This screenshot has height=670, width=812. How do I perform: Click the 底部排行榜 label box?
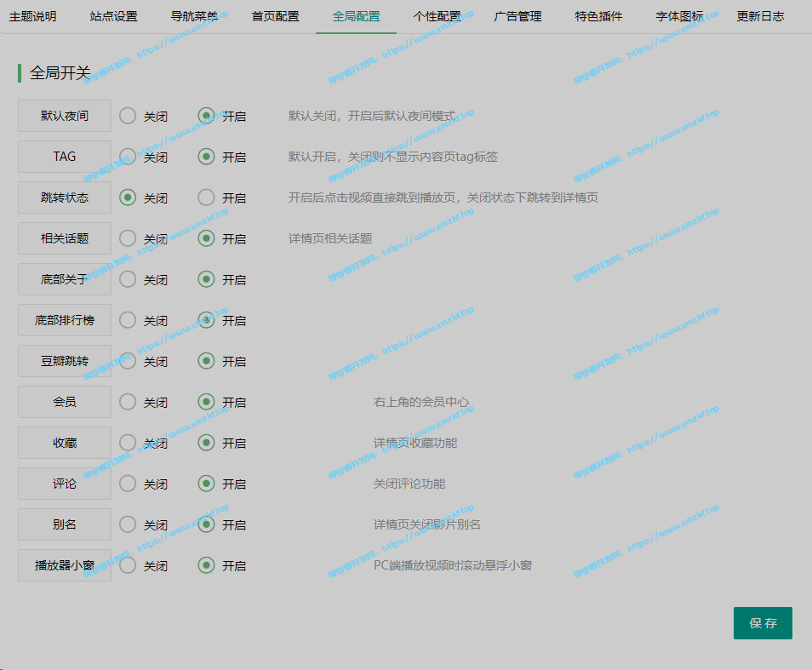click(x=65, y=320)
